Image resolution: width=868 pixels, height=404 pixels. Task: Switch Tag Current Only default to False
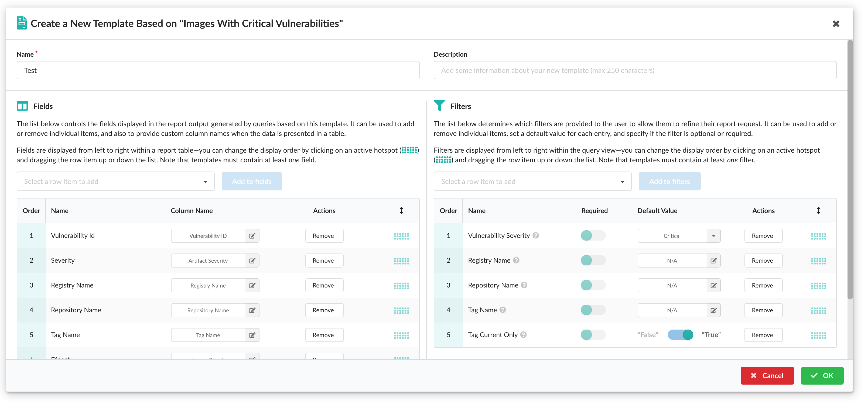[x=680, y=335]
